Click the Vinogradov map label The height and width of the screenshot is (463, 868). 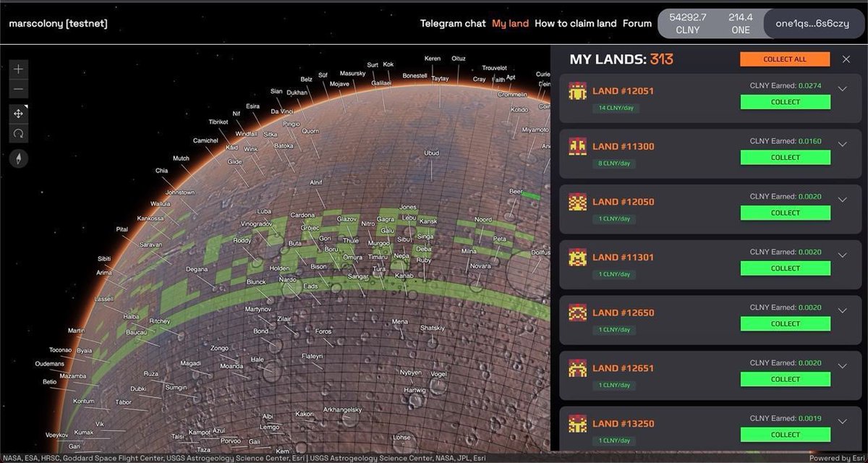[x=255, y=224]
